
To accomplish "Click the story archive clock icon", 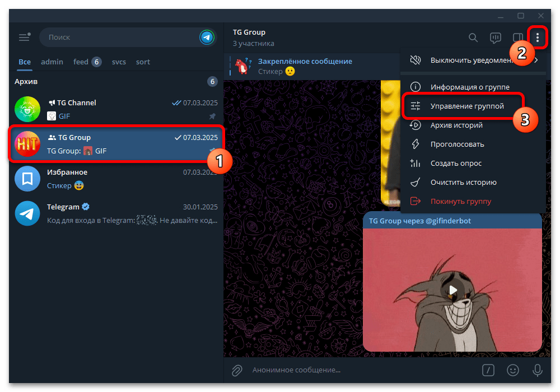I will [x=416, y=125].
